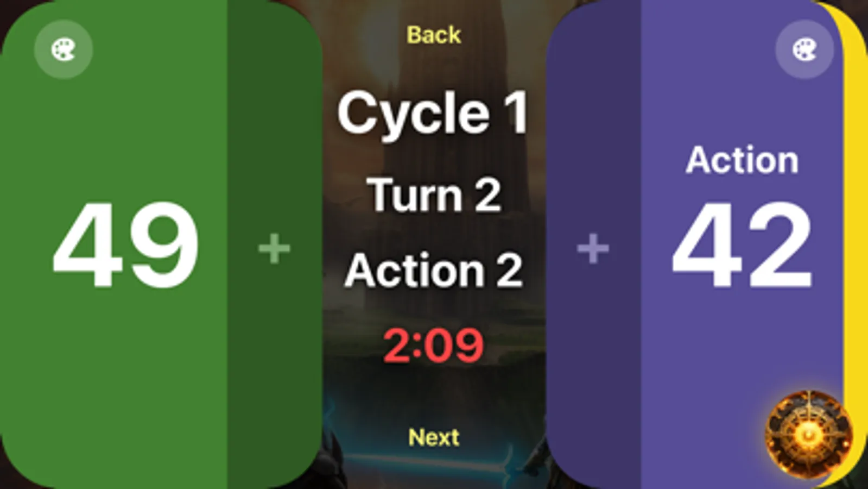
Task: Tap the light green player panel
Action: [x=113, y=353]
